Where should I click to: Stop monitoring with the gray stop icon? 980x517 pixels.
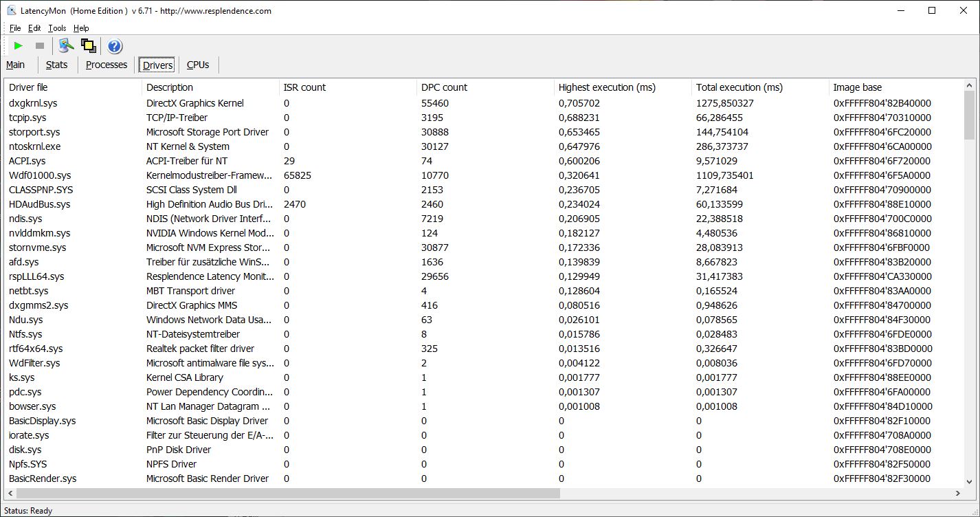(x=40, y=46)
